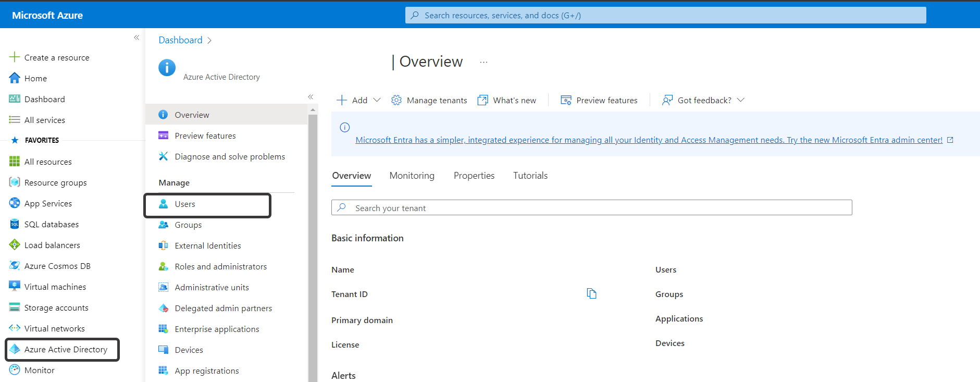
Task: Click the Monitor gauge icon
Action: (15, 369)
